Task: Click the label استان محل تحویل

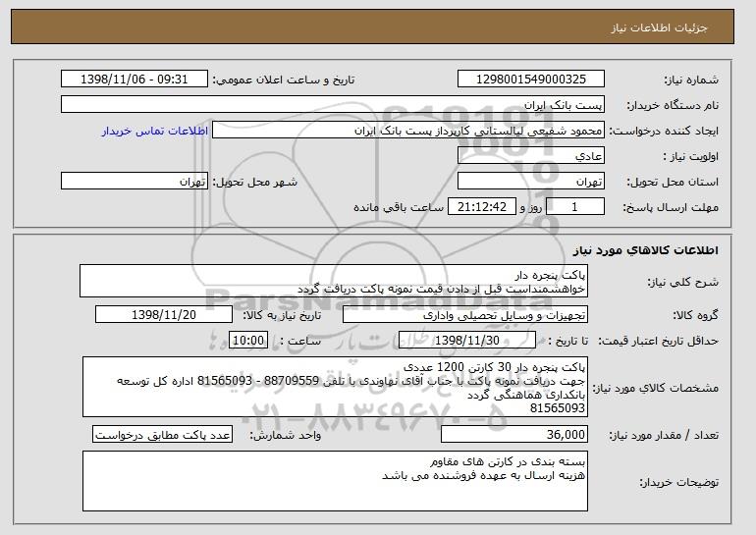Action: pyautogui.click(x=673, y=183)
